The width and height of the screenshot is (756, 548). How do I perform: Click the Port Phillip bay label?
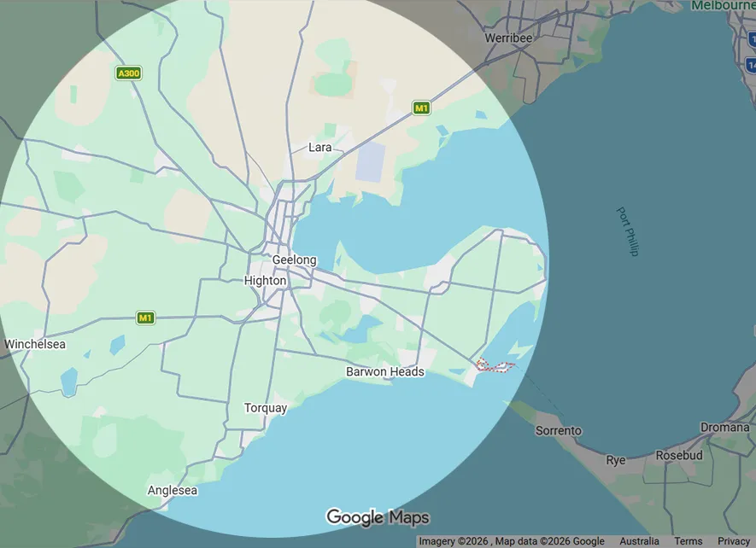click(628, 231)
